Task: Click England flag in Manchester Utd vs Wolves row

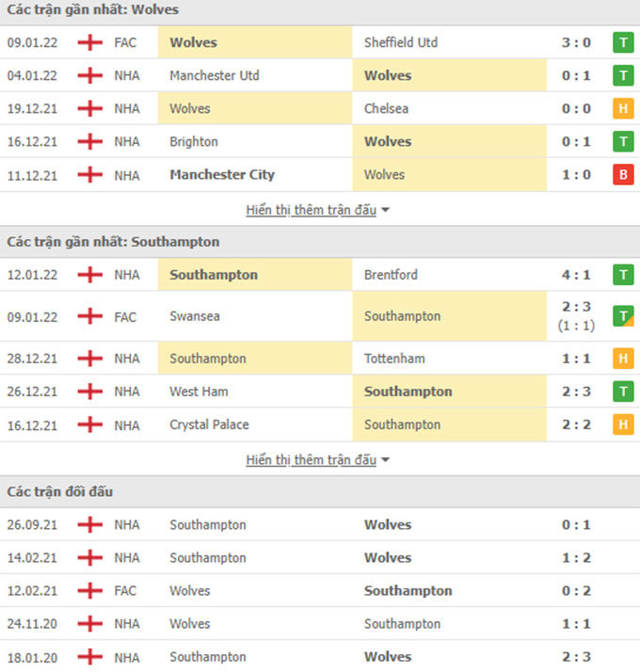Action: point(90,75)
